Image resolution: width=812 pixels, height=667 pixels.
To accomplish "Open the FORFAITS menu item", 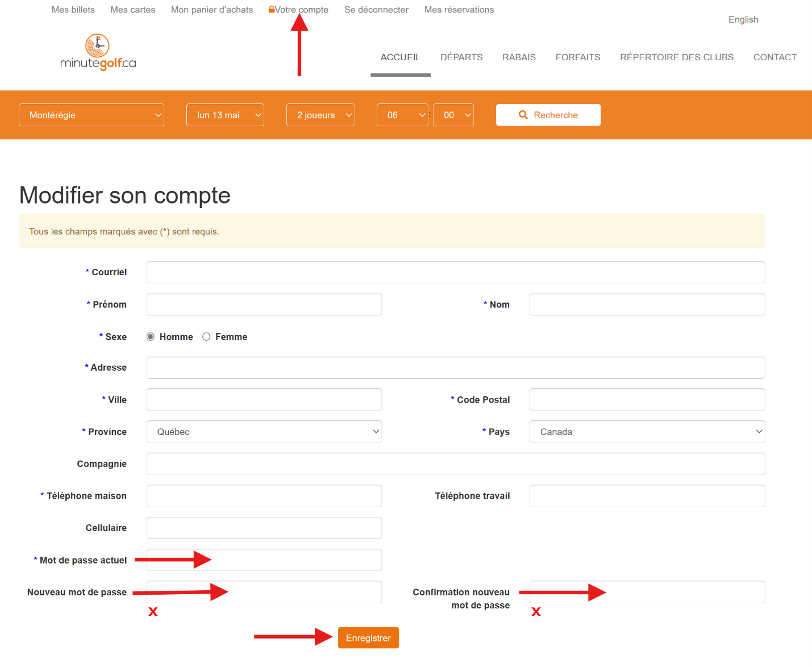I will click(x=578, y=57).
